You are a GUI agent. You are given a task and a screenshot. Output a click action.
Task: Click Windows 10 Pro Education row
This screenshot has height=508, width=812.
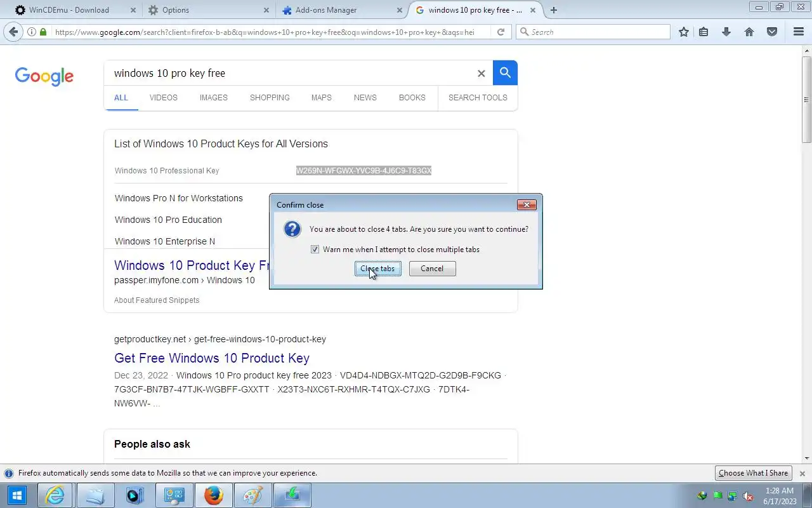click(x=168, y=220)
